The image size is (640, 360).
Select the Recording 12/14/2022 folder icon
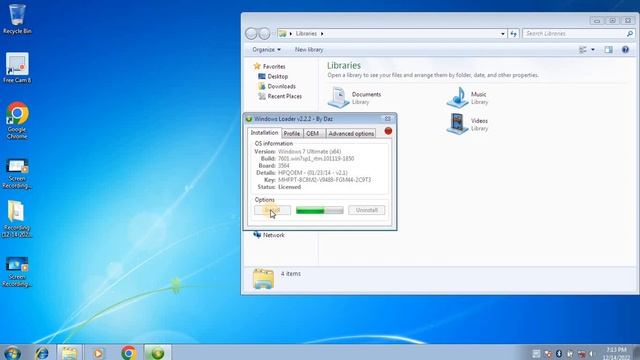(x=17, y=219)
